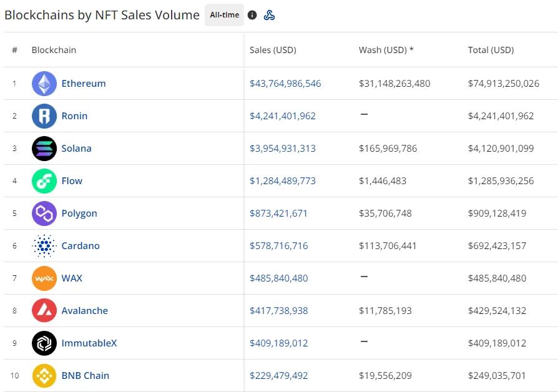Viewport: 558px width, 392px height.
Task: Click the Blockchain column header
Action: click(54, 50)
